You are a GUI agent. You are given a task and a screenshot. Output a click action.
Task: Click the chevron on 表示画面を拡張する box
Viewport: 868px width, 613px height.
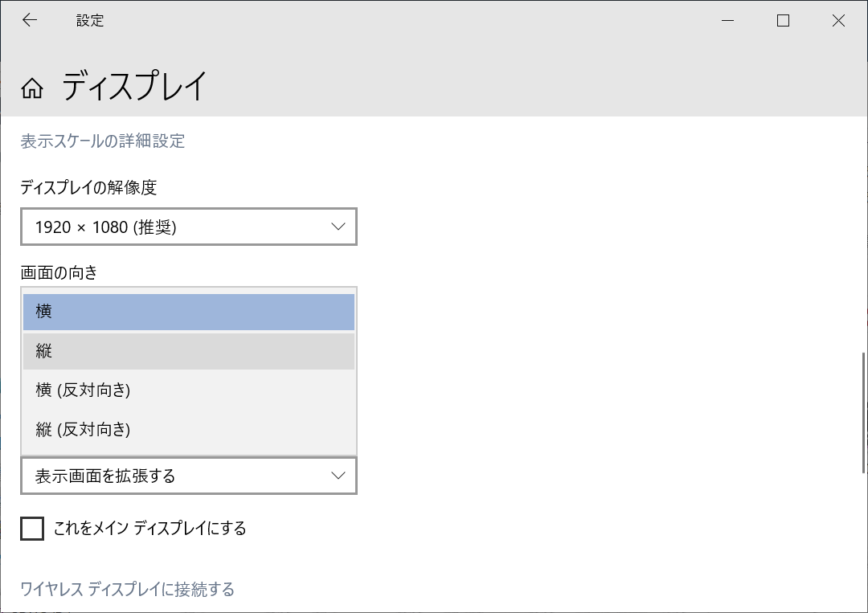pyautogui.click(x=338, y=476)
